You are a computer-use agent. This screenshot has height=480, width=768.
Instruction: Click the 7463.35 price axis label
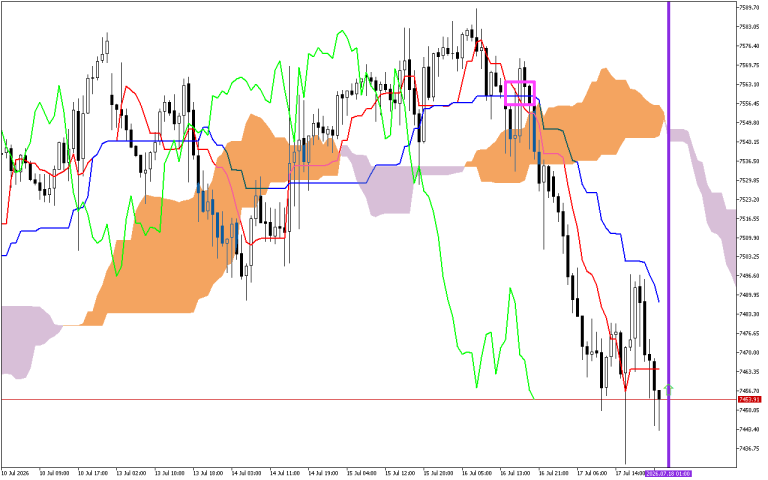(749, 372)
